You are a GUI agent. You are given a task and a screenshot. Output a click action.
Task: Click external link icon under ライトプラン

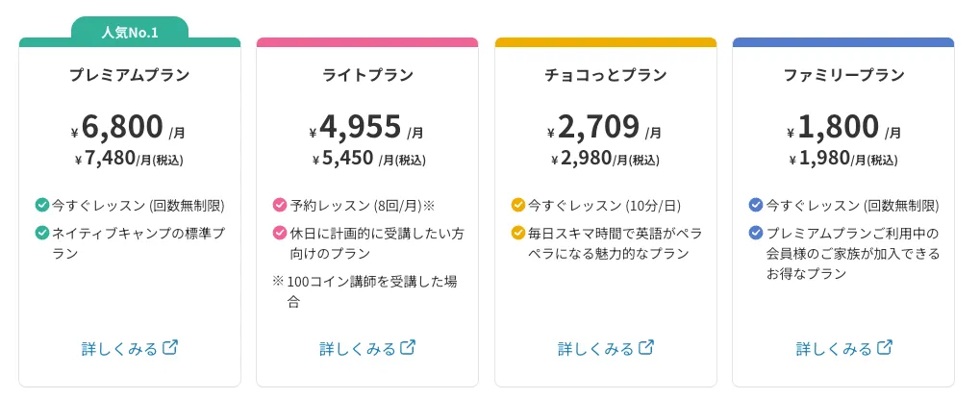(x=409, y=347)
